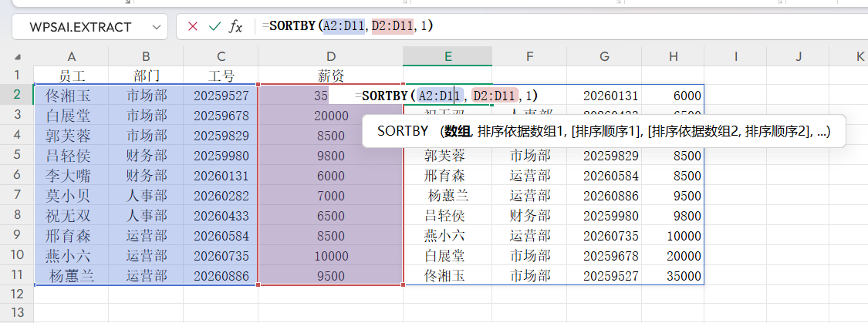Select column E header

click(x=448, y=56)
